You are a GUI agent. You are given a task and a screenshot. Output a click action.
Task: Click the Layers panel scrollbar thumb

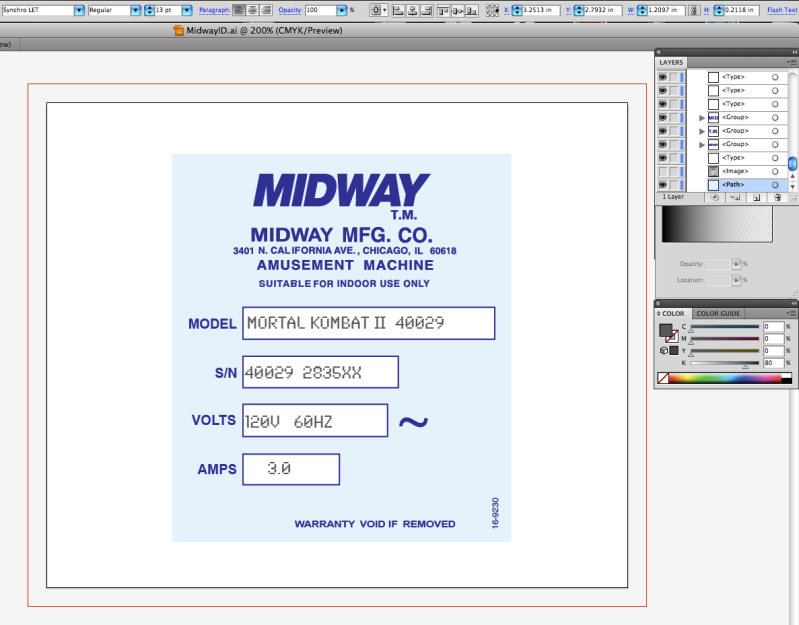[792, 164]
